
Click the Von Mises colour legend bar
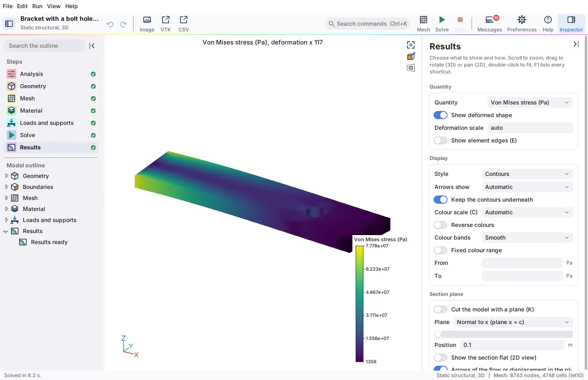(x=359, y=304)
